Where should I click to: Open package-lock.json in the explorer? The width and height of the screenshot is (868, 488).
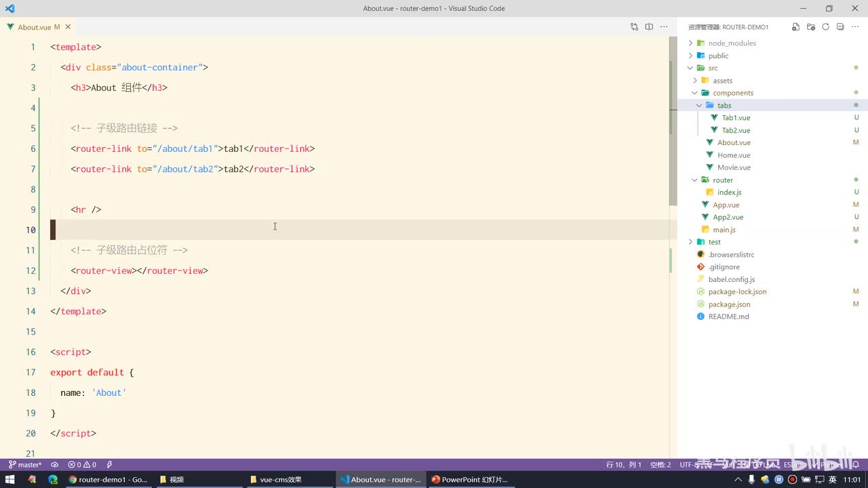(x=738, y=292)
